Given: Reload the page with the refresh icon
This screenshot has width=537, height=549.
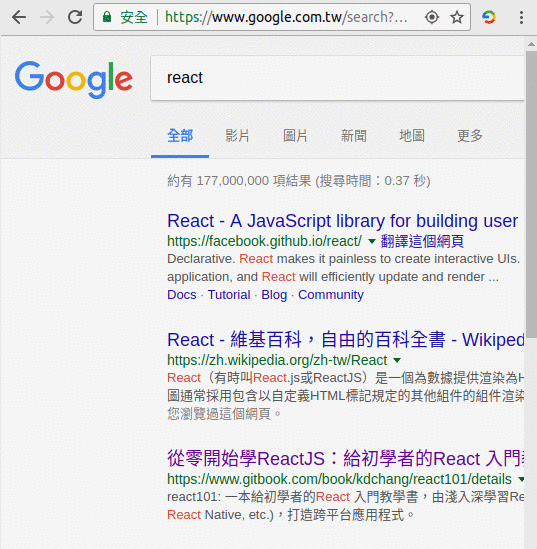Looking at the screenshot, I should 75,17.
